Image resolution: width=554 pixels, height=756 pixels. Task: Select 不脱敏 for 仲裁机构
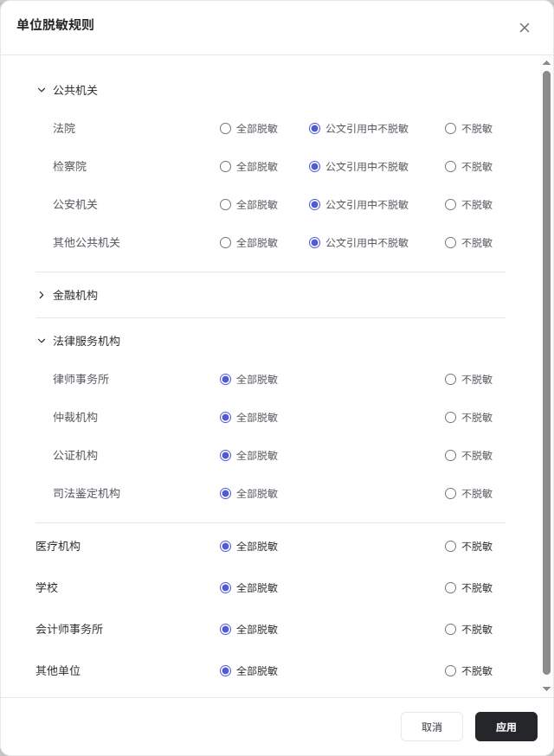click(x=450, y=418)
